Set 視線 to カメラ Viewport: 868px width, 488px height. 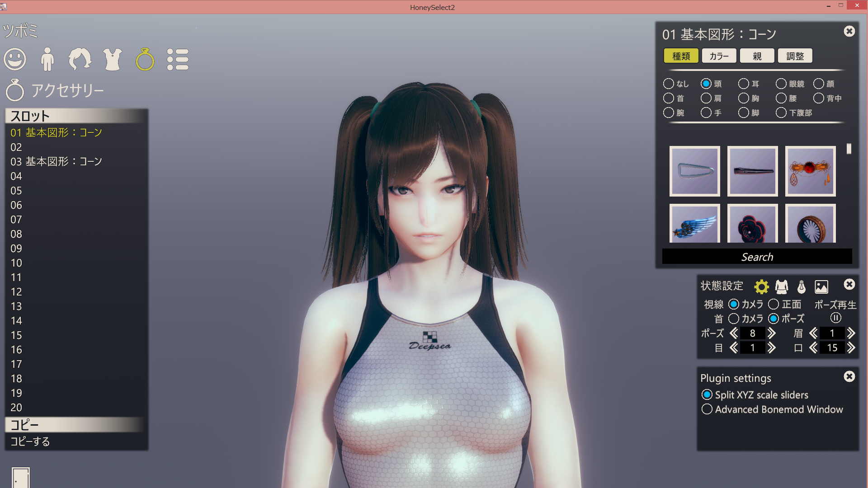[734, 304]
